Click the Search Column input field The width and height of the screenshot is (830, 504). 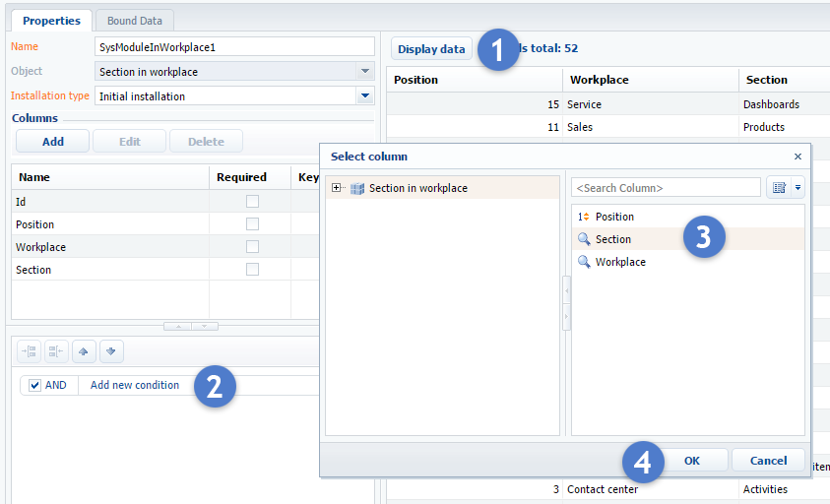[x=667, y=187]
